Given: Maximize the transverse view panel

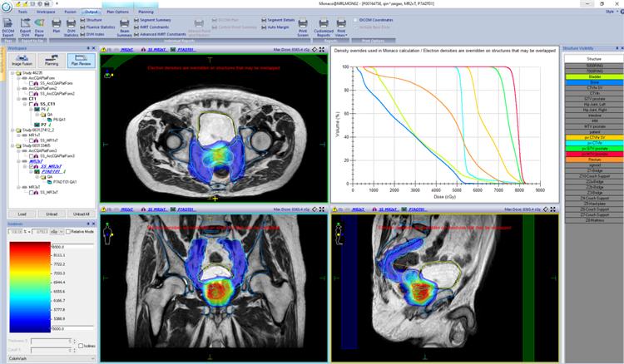Looking at the screenshot, I should click(x=321, y=50).
